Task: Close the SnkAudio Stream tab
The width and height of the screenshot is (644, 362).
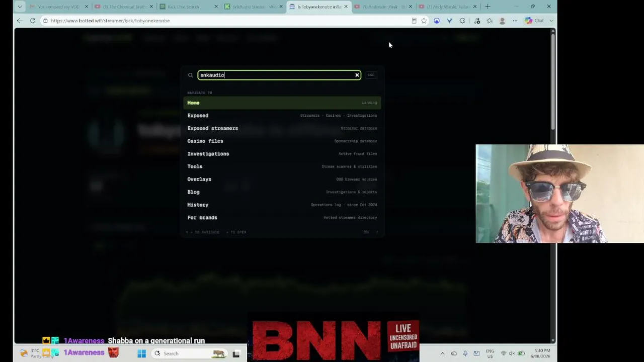Action: click(281, 7)
